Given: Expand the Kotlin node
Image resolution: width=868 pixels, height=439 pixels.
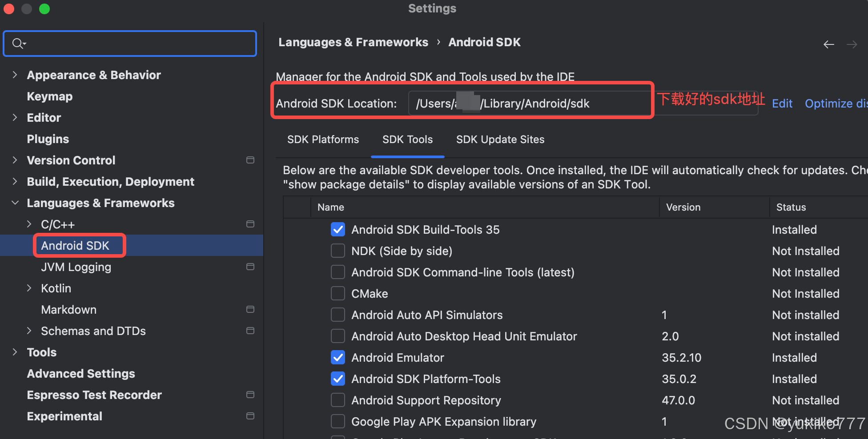Looking at the screenshot, I should pos(29,288).
